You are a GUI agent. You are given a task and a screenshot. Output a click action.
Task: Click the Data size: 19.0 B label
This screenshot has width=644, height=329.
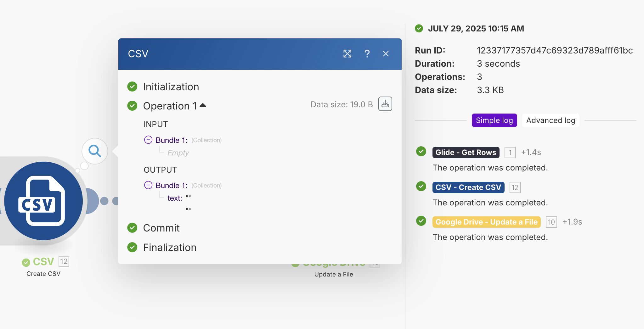coord(342,104)
